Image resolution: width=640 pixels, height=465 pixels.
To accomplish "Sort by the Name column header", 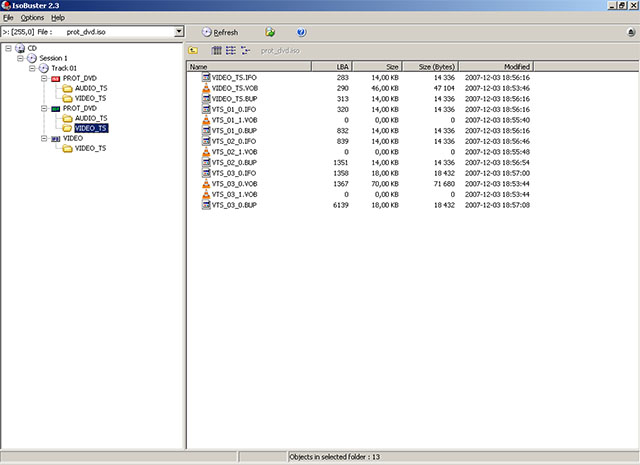I will [249, 67].
